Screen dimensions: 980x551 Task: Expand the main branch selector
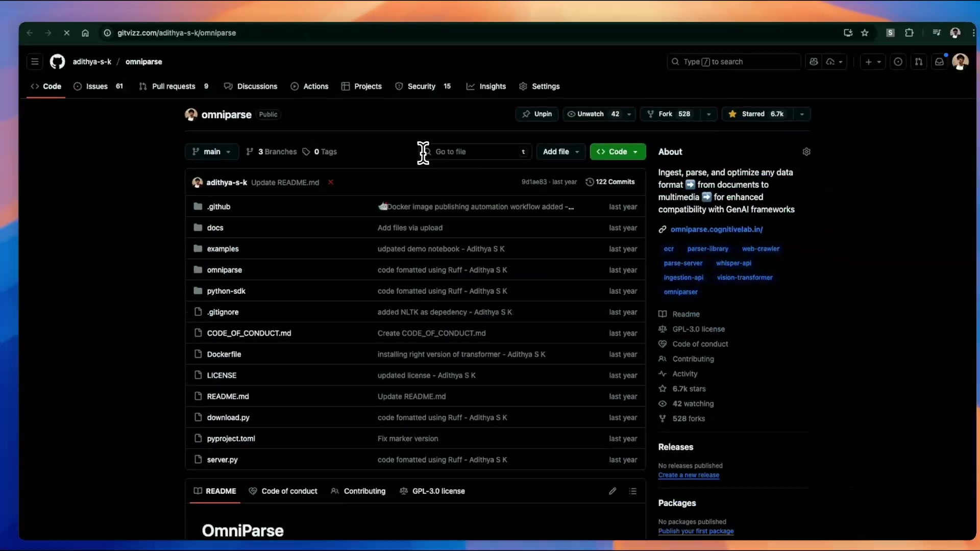[x=211, y=152]
